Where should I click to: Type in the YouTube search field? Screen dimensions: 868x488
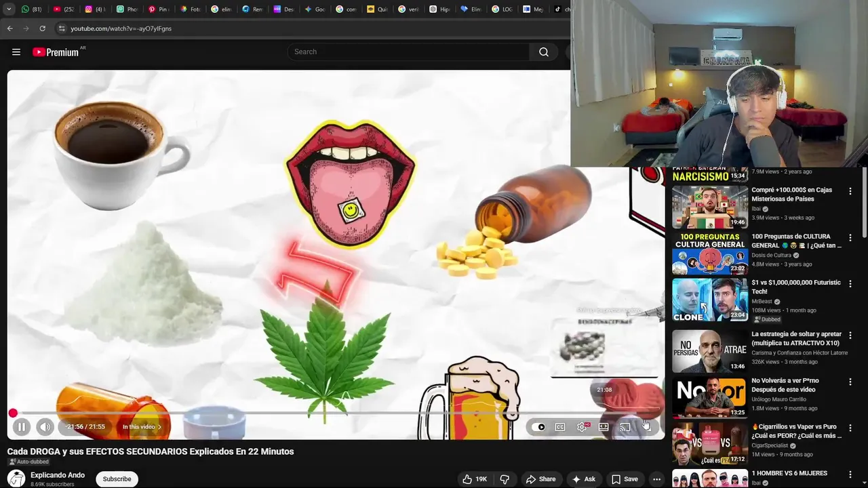tap(408, 52)
